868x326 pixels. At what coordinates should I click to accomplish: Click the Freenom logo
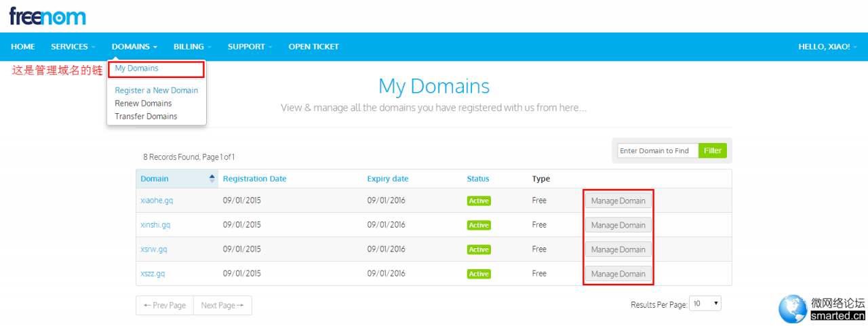click(47, 16)
